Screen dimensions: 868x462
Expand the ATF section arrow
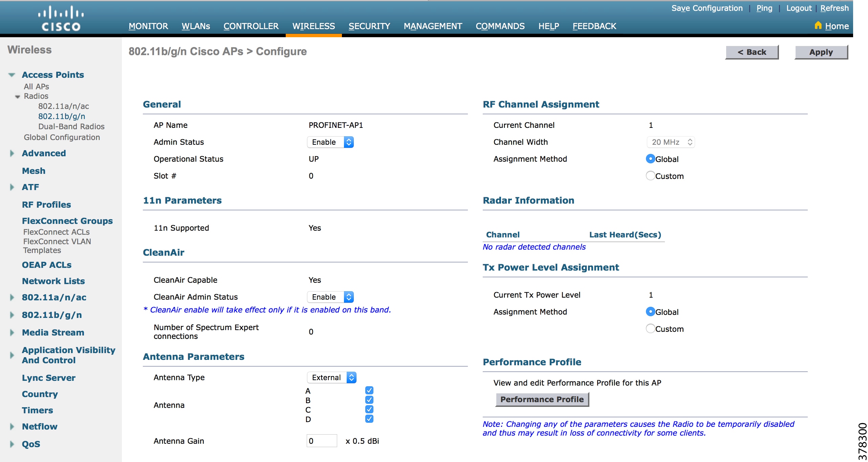12,187
